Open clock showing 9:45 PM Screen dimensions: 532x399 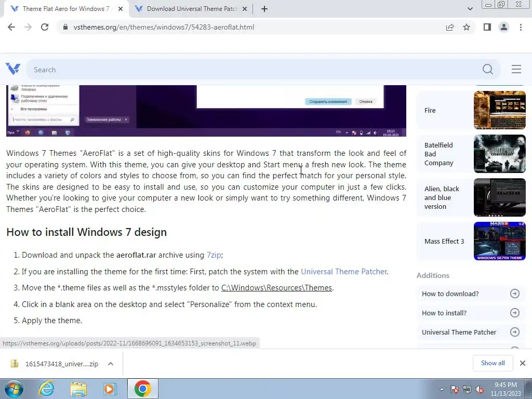[x=506, y=389]
